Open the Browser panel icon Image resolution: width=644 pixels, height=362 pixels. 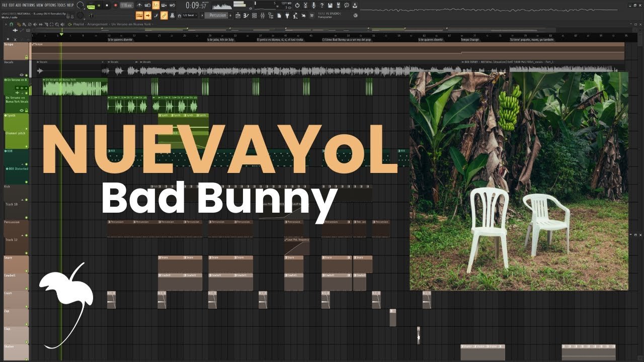tap(270, 16)
